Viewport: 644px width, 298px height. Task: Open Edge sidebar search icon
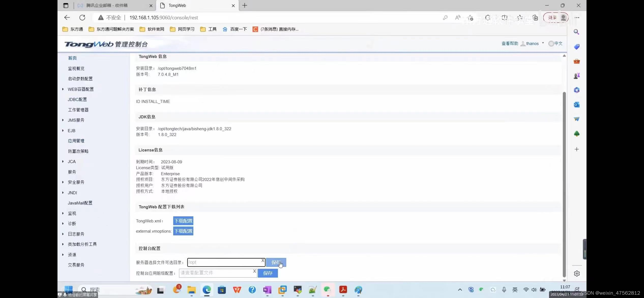577,32
